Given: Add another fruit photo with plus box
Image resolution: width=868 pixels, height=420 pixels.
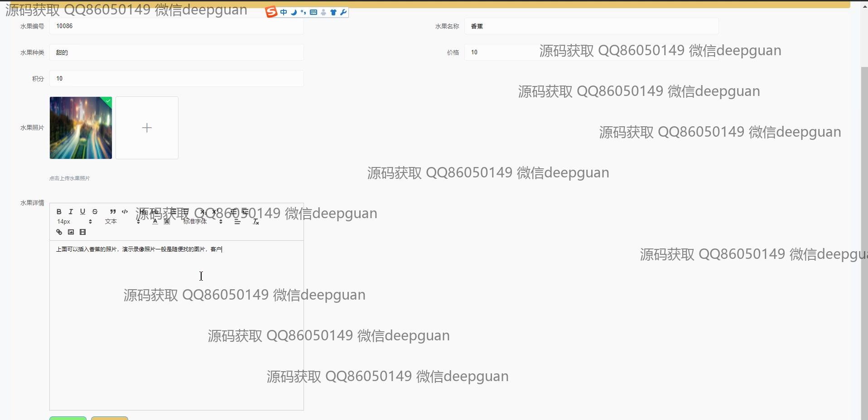Looking at the screenshot, I should point(147,128).
